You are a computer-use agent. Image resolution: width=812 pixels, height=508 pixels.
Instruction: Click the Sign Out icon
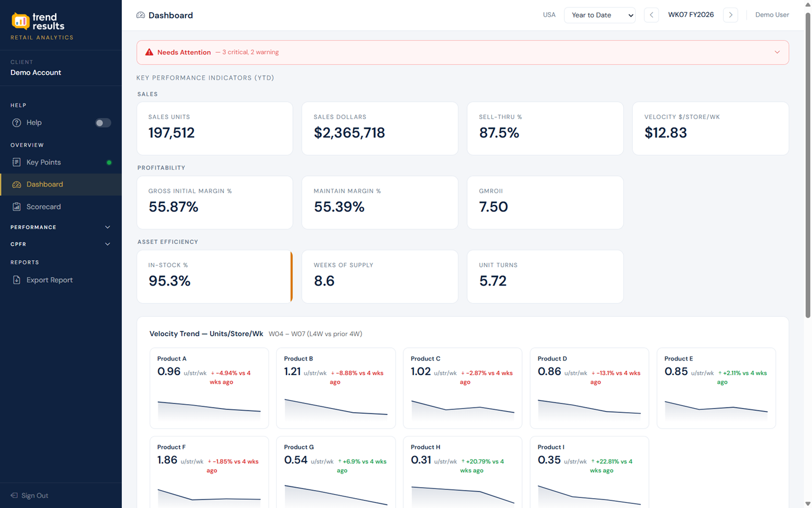(x=15, y=495)
